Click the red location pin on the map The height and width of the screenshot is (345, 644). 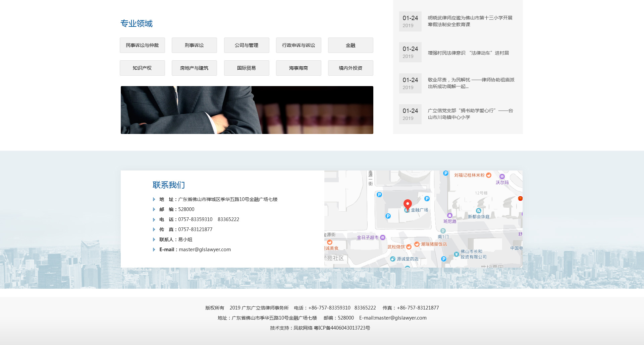408,204
